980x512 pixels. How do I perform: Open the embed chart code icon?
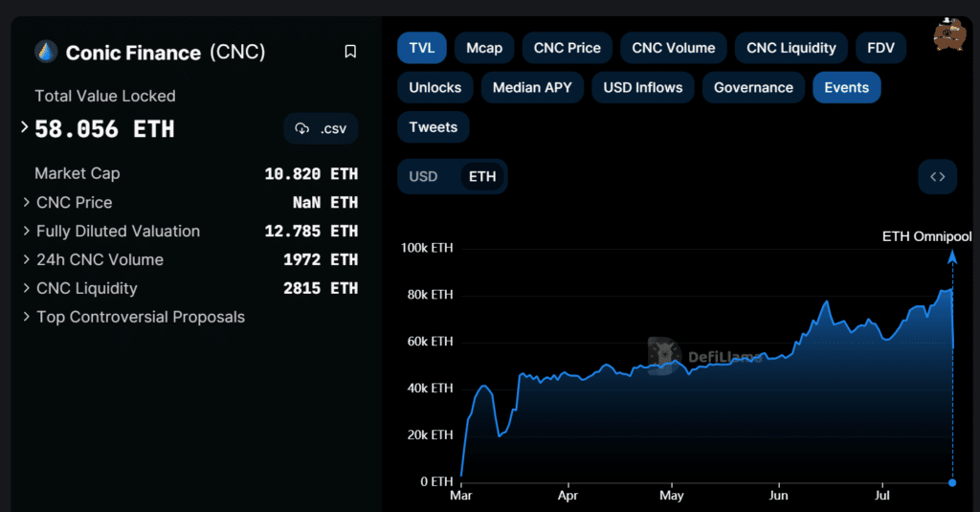point(938,177)
